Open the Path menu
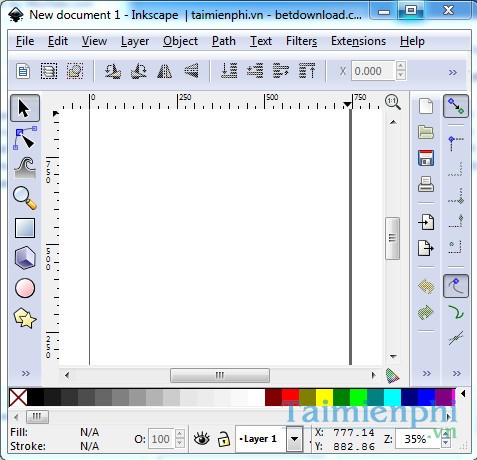Screen dimensions: 477x460 (224, 41)
